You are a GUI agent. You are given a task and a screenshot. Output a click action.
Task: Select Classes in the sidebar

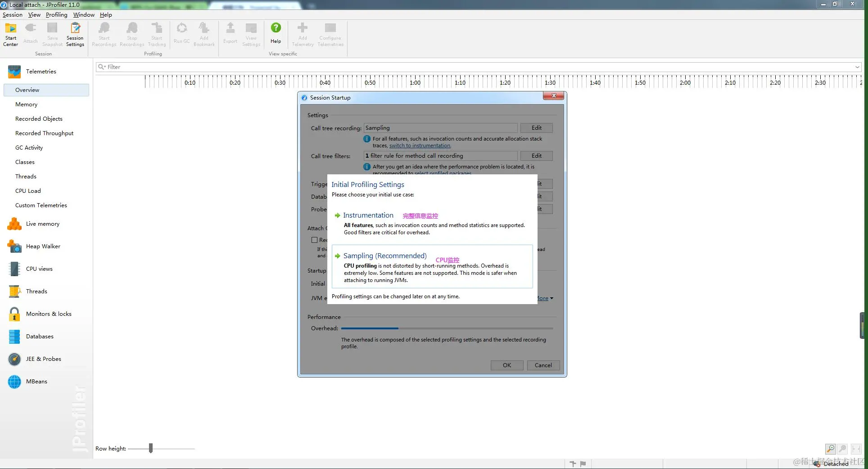pyautogui.click(x=25, y=162)
